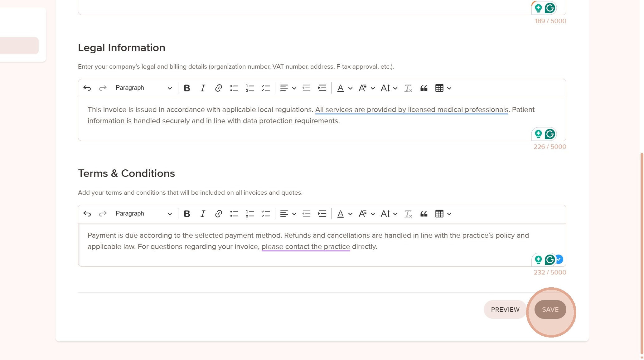Undo last change in Legal Information editor
Viewport: 644px width, 360px height.
pos(87,88)
